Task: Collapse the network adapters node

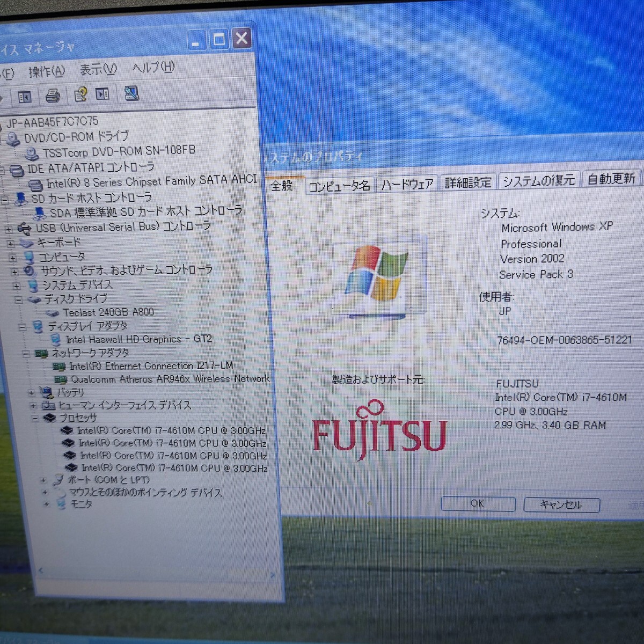Action: (x=26, y=354)
